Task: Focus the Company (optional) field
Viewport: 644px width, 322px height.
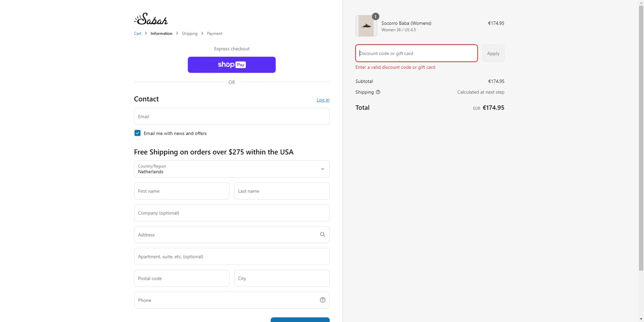Action: [232, 213]
